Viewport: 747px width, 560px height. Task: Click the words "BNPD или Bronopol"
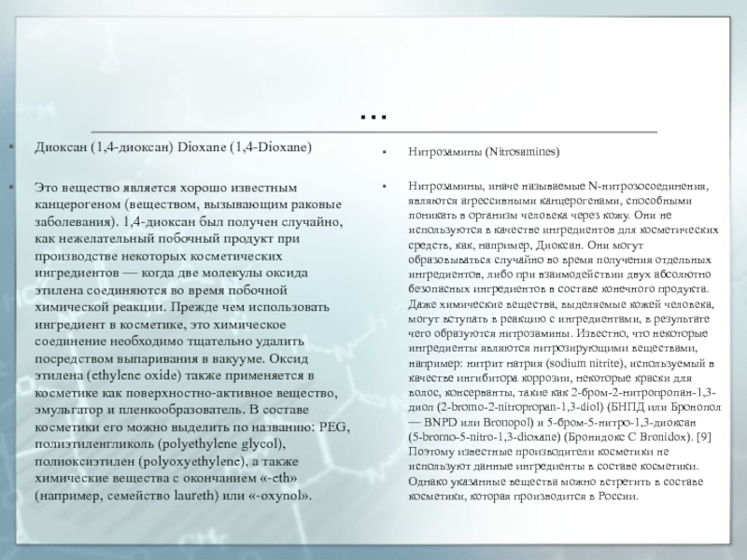click(x=478, y=423)
